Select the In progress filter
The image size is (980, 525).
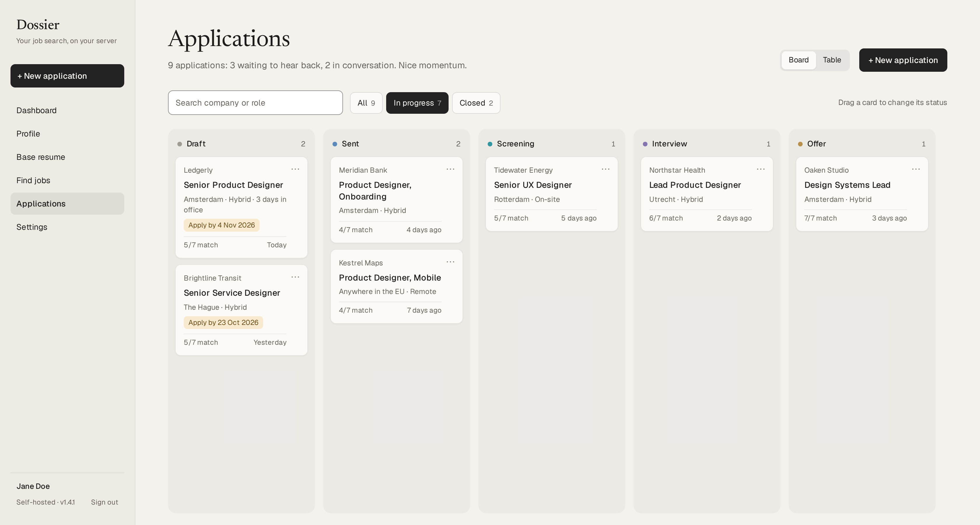[417, 103]
